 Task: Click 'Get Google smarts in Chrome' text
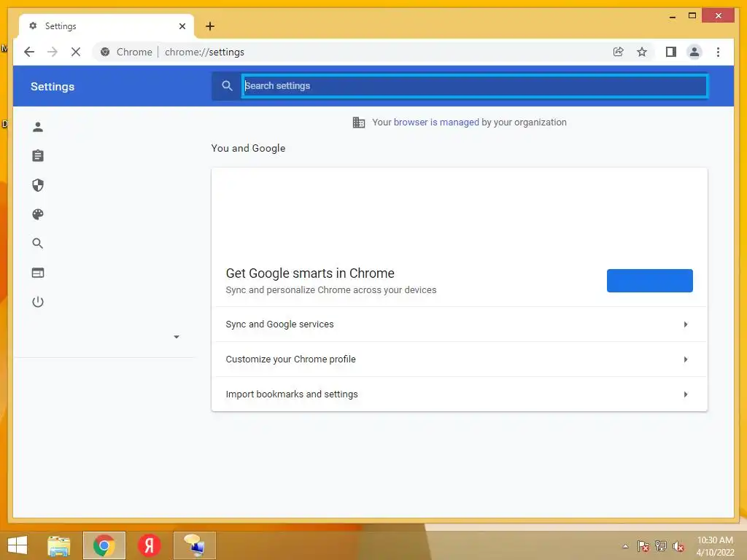[x=310, y=273]
